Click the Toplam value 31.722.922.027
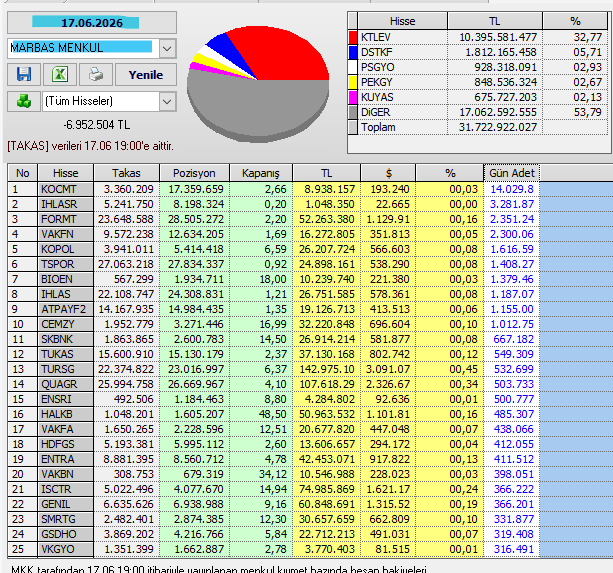613x573 pixels. pyautogui.click(x=498, y=127)
